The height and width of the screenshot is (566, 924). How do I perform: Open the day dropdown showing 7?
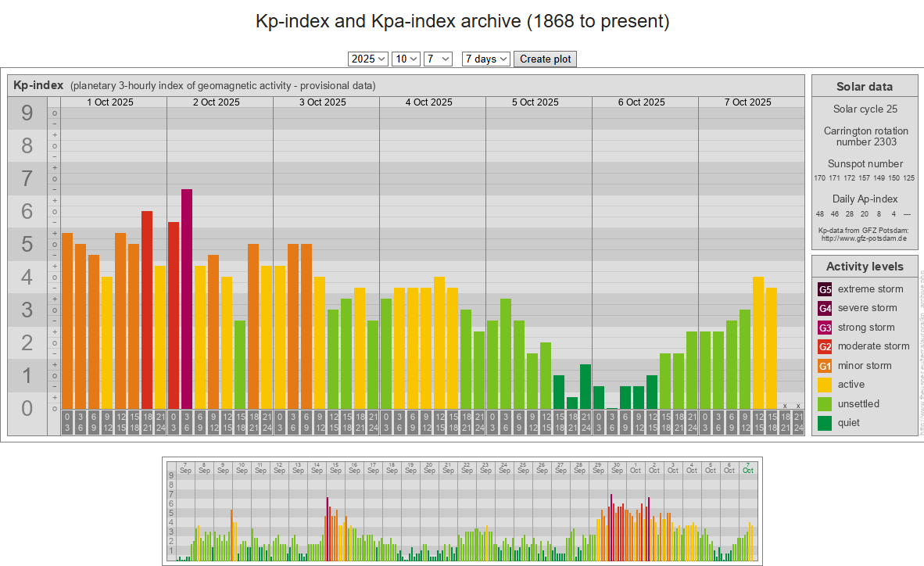point(438,59)
